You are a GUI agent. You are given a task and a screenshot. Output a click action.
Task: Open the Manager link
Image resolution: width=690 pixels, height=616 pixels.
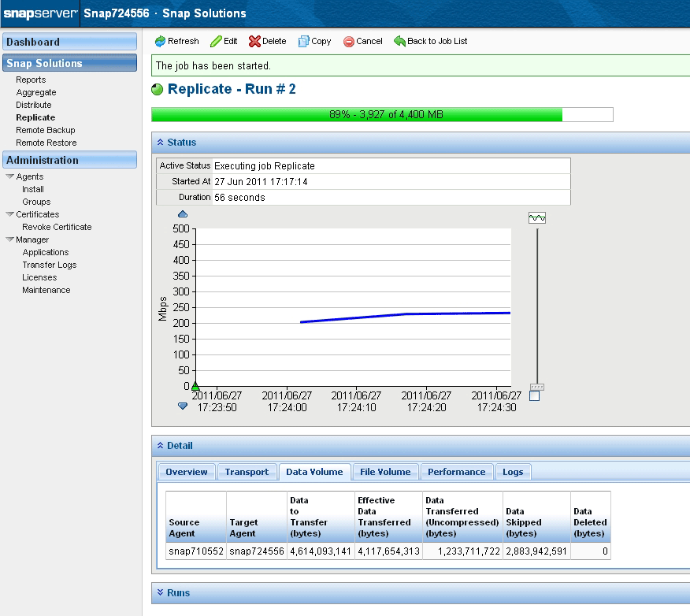tap(32, 239)
